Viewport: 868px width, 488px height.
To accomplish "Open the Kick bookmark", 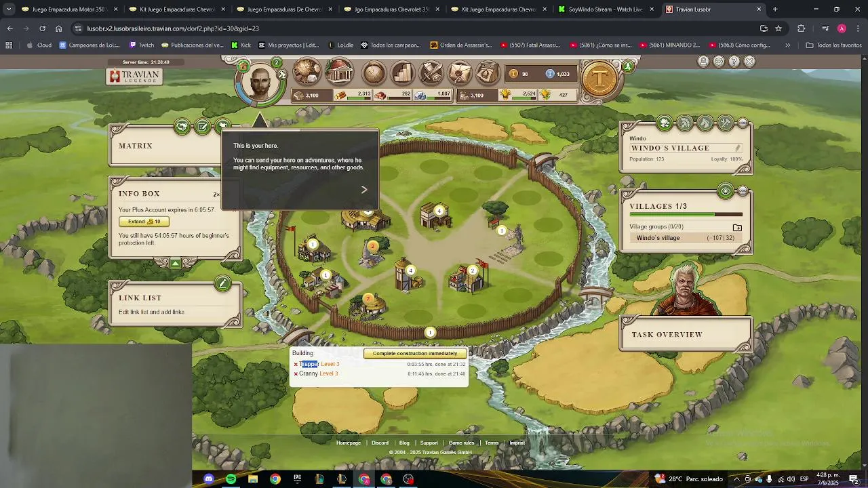I will pyautogui.click(x=241, y=45).
